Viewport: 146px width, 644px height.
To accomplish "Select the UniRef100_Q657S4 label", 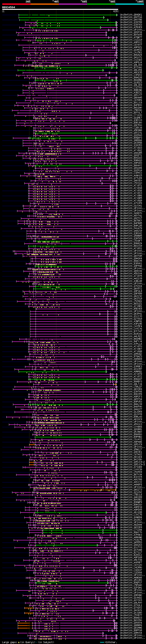I will pos(131,399).
